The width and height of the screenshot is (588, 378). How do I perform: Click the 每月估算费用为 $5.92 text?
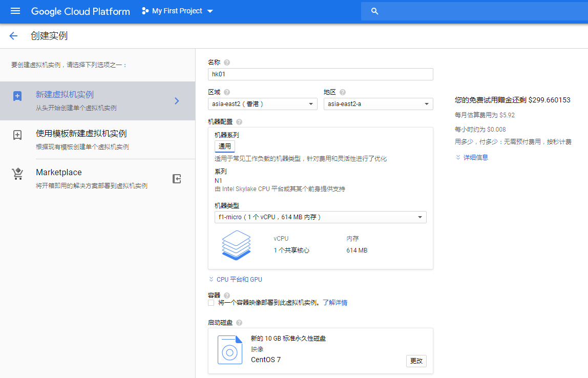(485, 115)
